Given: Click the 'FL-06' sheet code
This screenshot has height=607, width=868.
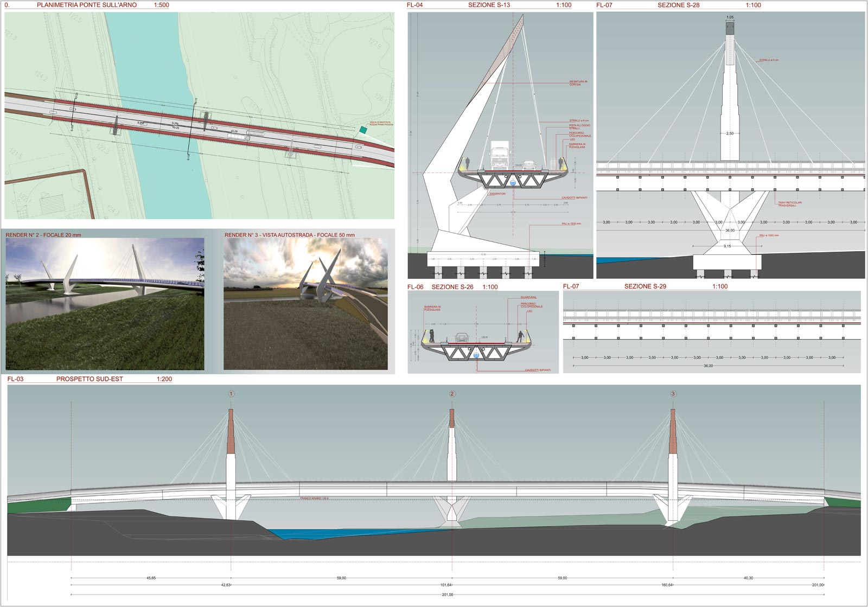Looking at the screenshot, I should (415, 287).
